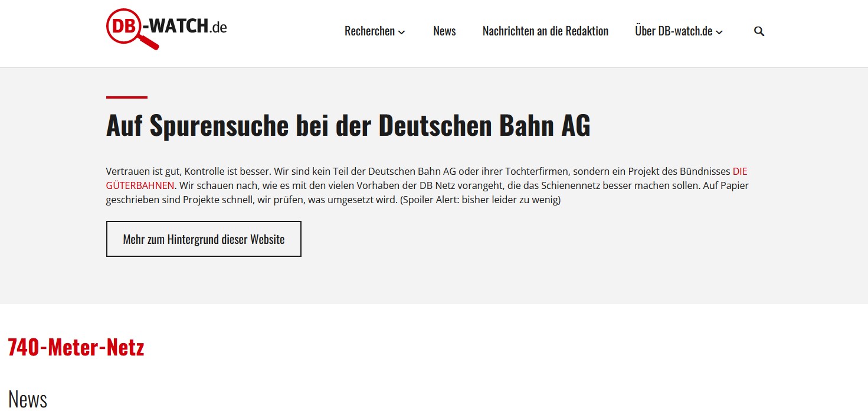Open the search magnifier icon
This screenshot has height=411, width=868.
pyautogui.click(x=759, y=31)
